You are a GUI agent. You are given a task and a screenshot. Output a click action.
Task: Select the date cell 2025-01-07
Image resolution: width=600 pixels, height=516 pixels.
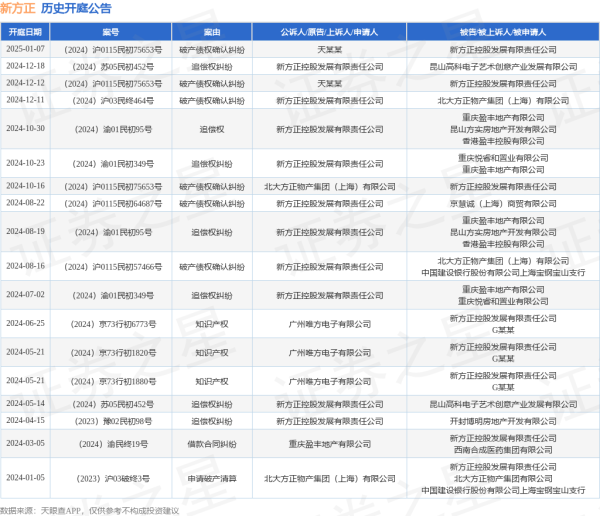click(25, 49)
